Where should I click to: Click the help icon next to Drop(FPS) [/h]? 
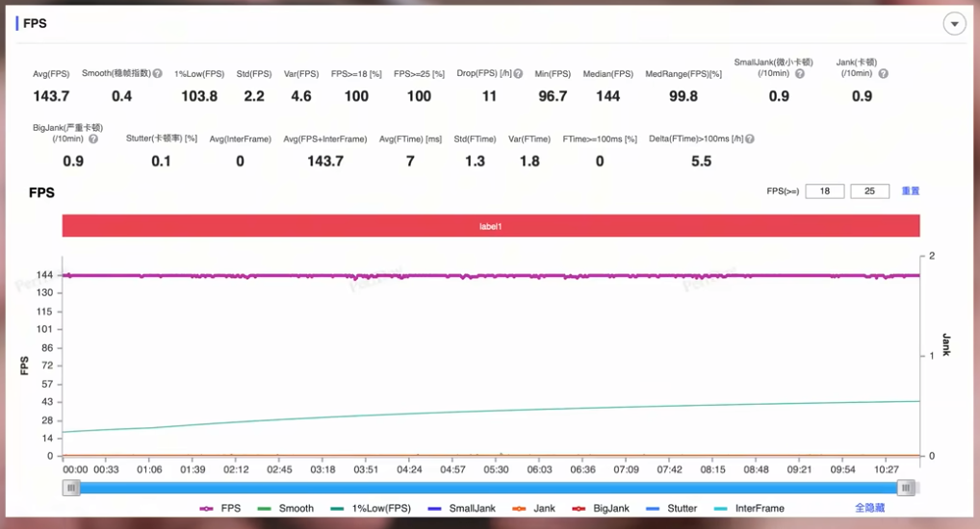tap(518, 74)
